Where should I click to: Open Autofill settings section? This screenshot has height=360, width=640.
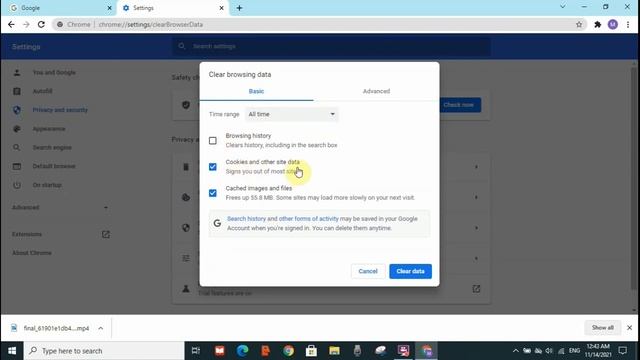pos(42,91)
